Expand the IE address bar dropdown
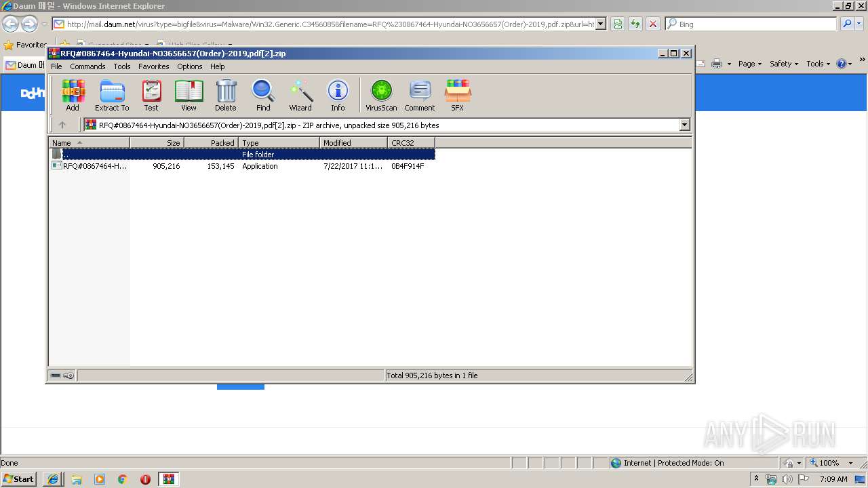868x488 pixels. (601, 24)
